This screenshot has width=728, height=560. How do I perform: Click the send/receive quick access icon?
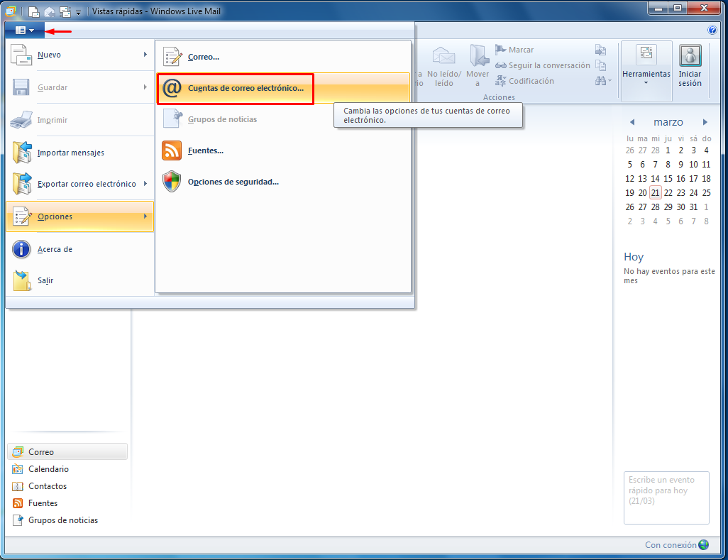[65, 12]
